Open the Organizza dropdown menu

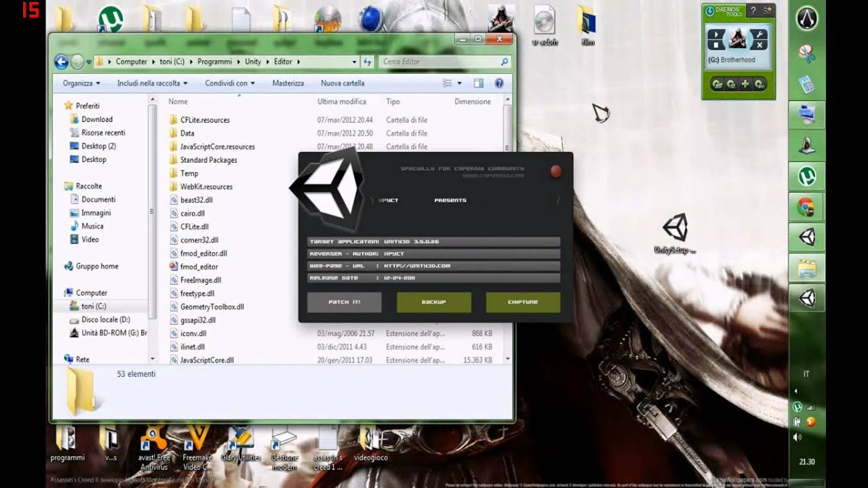(x=81, y=83)
